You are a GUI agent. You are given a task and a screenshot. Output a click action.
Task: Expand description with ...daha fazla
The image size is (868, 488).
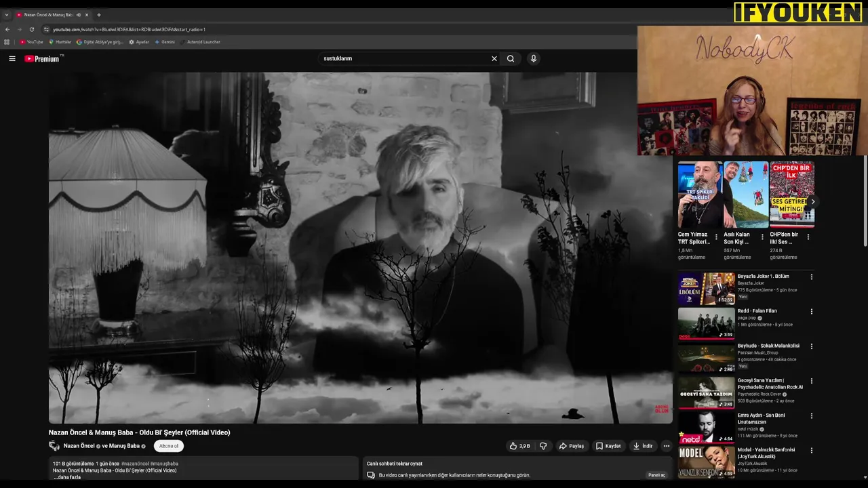pos(67,477)
